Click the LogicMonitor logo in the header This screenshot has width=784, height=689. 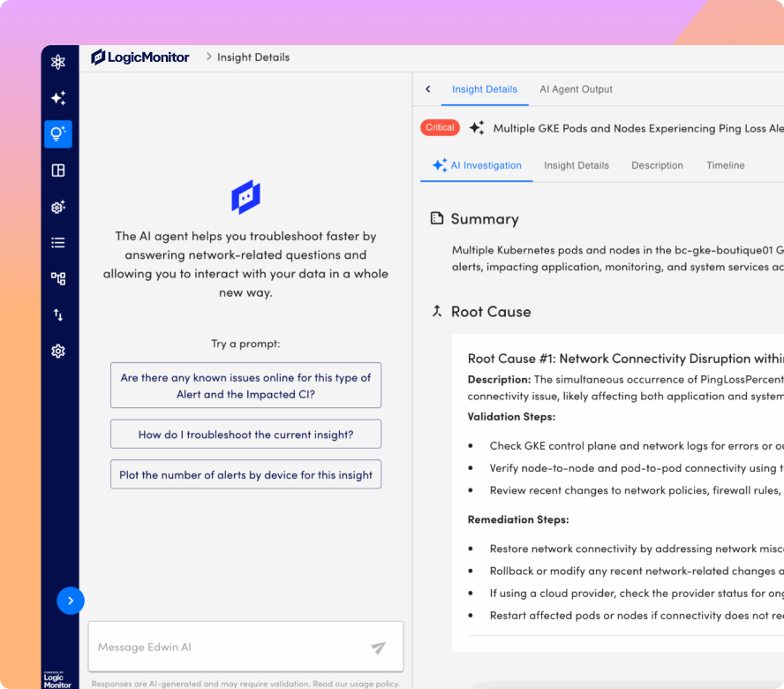point(140,57)
